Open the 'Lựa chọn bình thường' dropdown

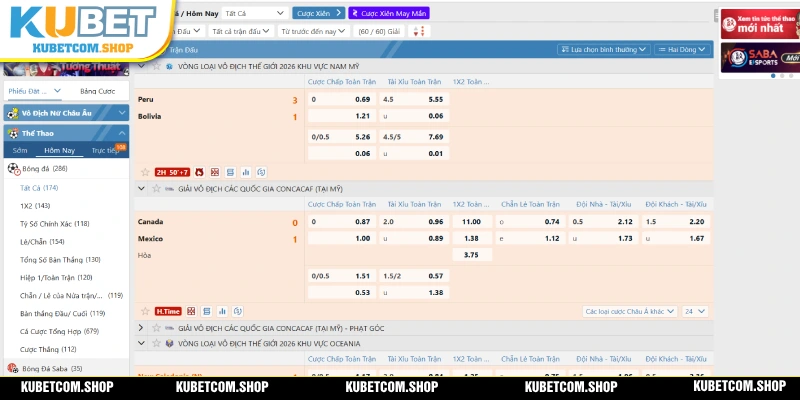pyautogui.click(x=604, y=49)
